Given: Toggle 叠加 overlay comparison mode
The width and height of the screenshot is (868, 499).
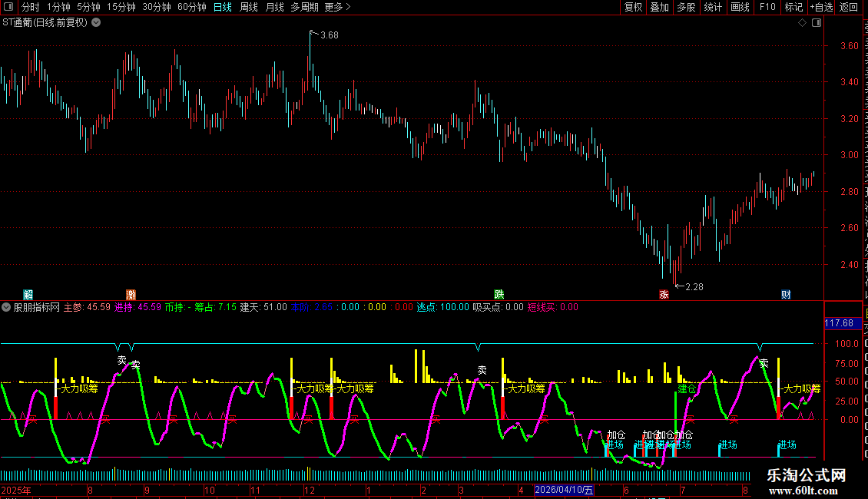Looking at the screenshot, I should pyautogui.click(x=659, y=7).
